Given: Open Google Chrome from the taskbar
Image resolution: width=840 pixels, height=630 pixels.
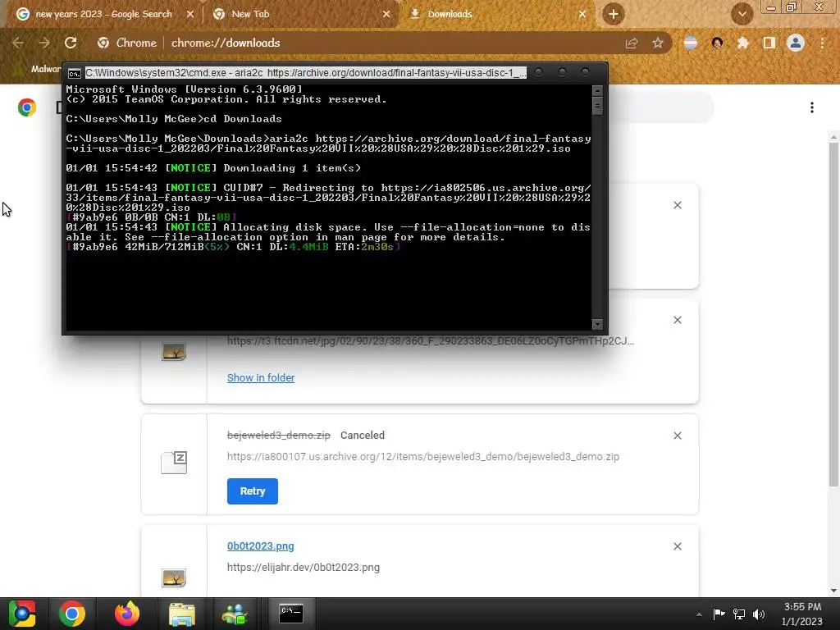Looking at the screenshot, I should (72, 614).
